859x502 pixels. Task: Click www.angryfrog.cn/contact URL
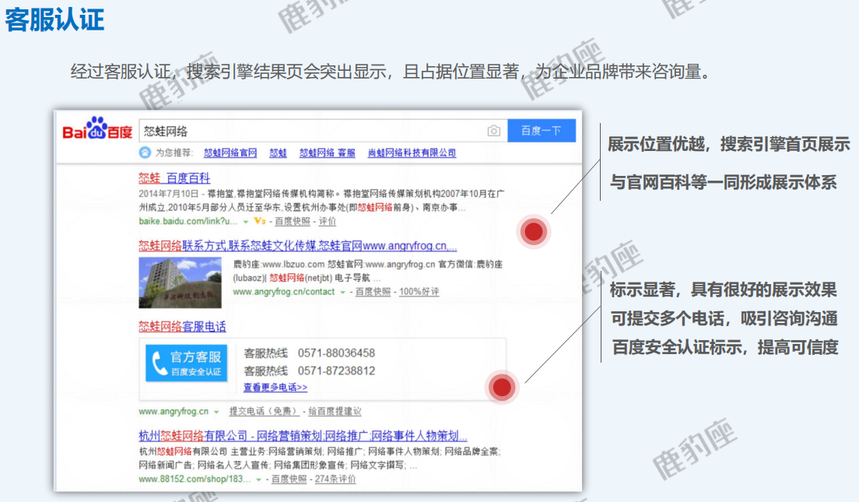coord(284,292)
